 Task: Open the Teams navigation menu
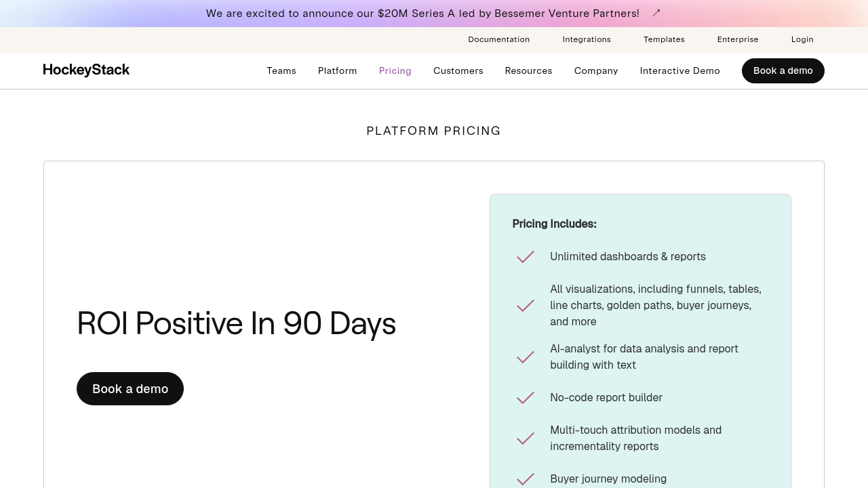(x=281, y=71)
